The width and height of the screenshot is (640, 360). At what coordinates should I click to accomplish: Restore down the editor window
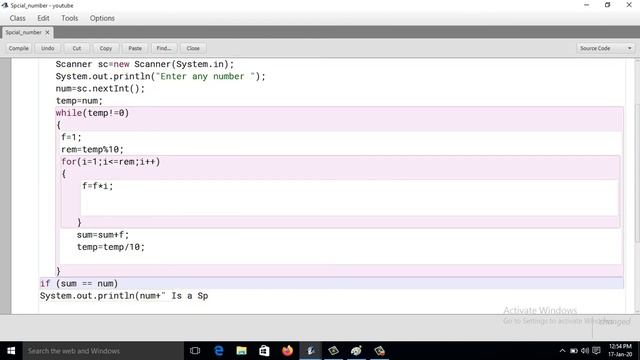(x=607, y=5)
